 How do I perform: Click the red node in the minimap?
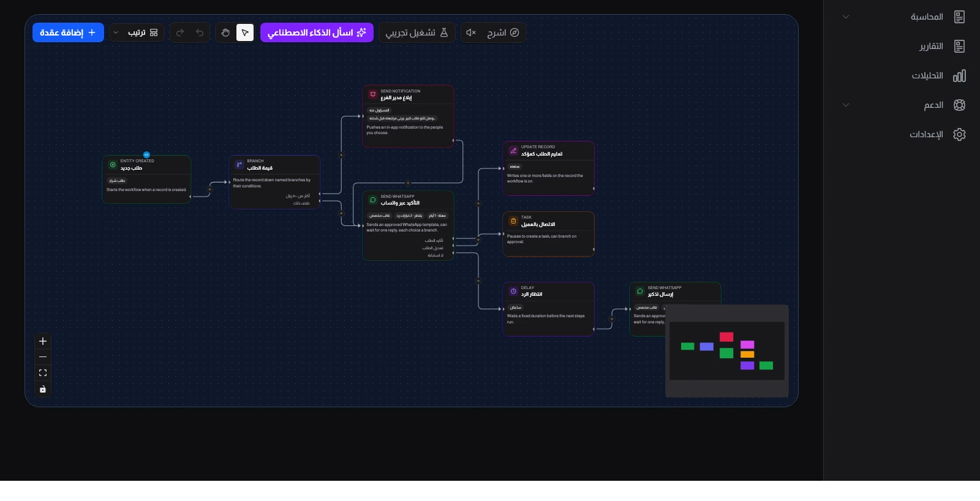pyautogui.click(x=726, y=337)
